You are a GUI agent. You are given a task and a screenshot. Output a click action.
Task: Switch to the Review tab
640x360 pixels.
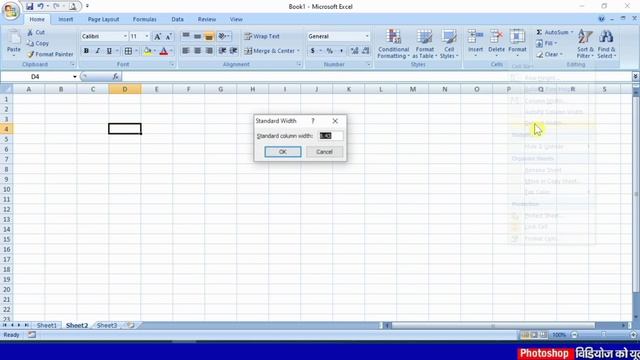pyautogui.click(x=207, y=19)
